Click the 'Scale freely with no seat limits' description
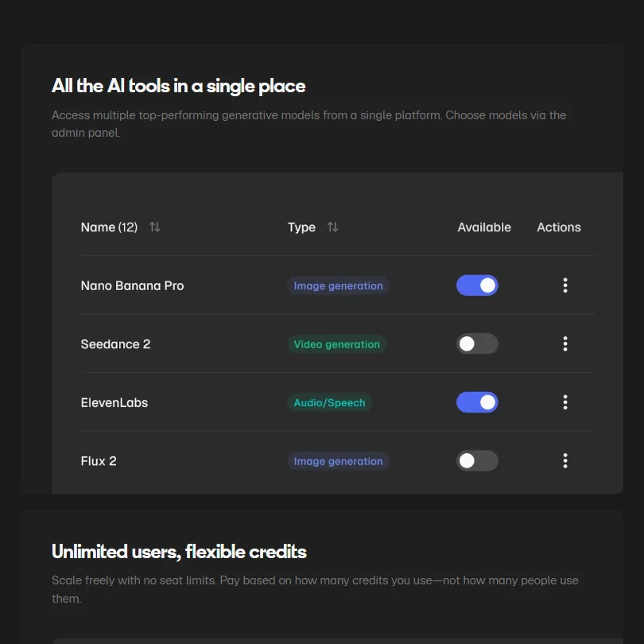This screenshot has height=644, width=644. [315, 589]
